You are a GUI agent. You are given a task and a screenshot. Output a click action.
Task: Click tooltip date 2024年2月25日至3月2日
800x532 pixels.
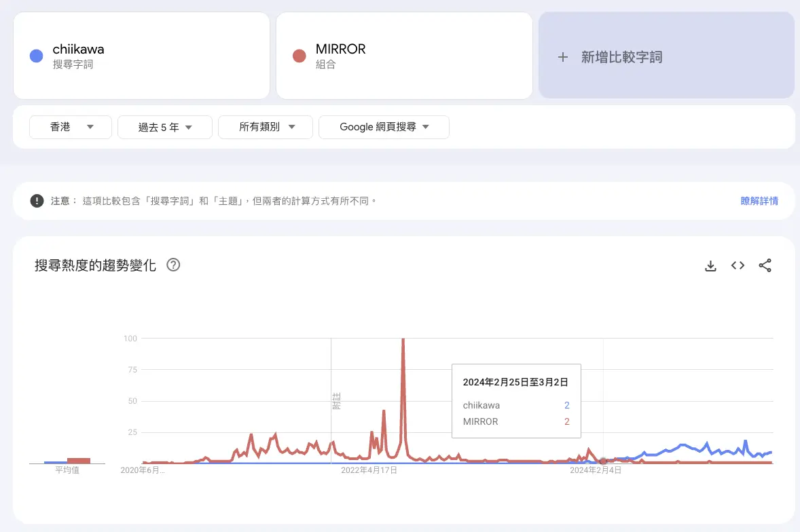click(515, 382)
